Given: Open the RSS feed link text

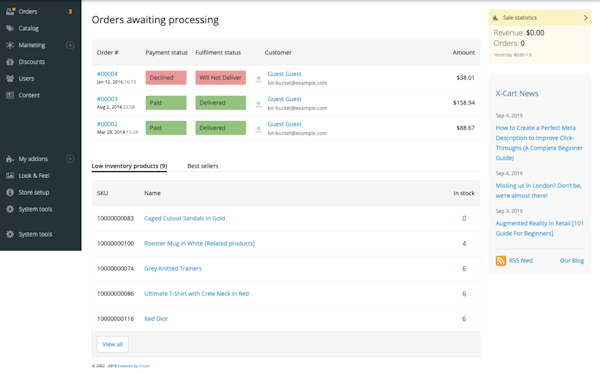Looking at the screenshot, I should click(521, 261).
